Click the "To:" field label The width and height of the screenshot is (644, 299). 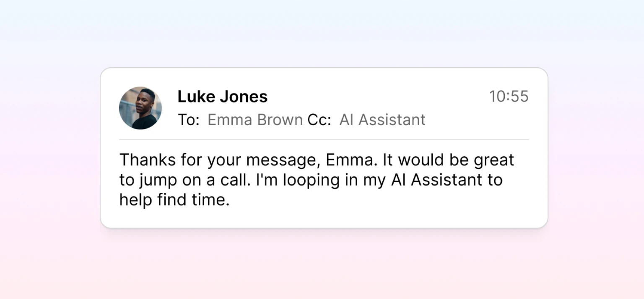188,120
